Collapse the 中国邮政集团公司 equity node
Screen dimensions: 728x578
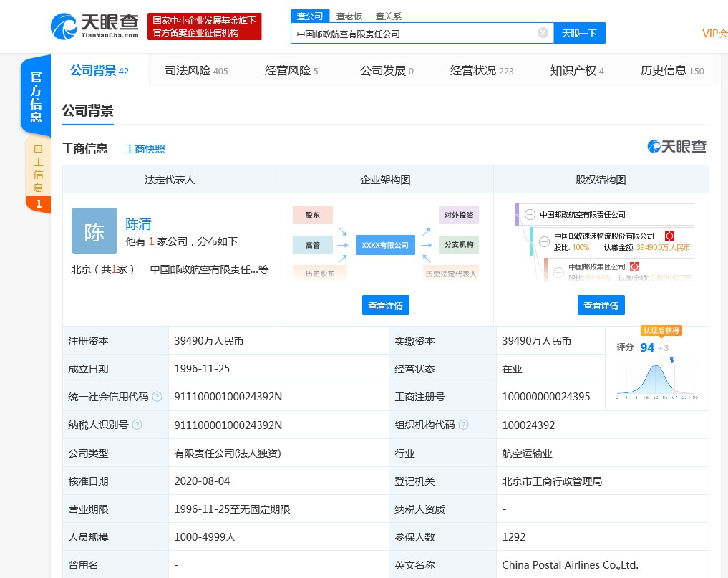(x=558, y=271)
